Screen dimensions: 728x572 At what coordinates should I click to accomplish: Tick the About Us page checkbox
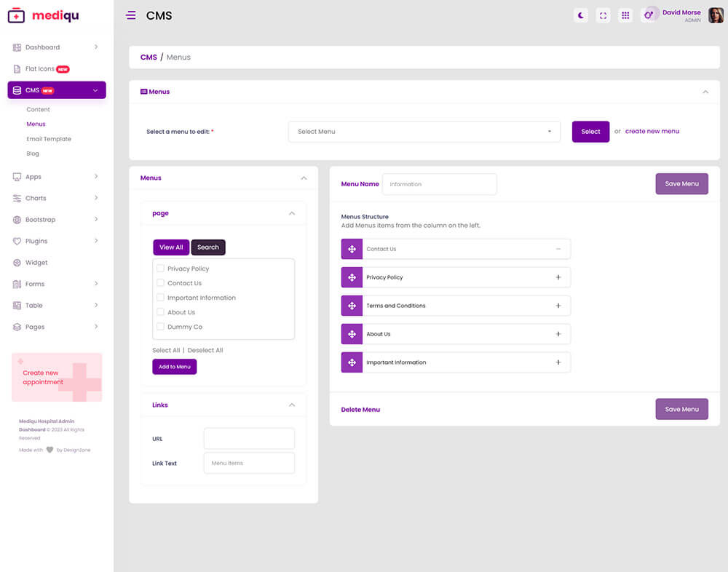click(x=160, y=312)
